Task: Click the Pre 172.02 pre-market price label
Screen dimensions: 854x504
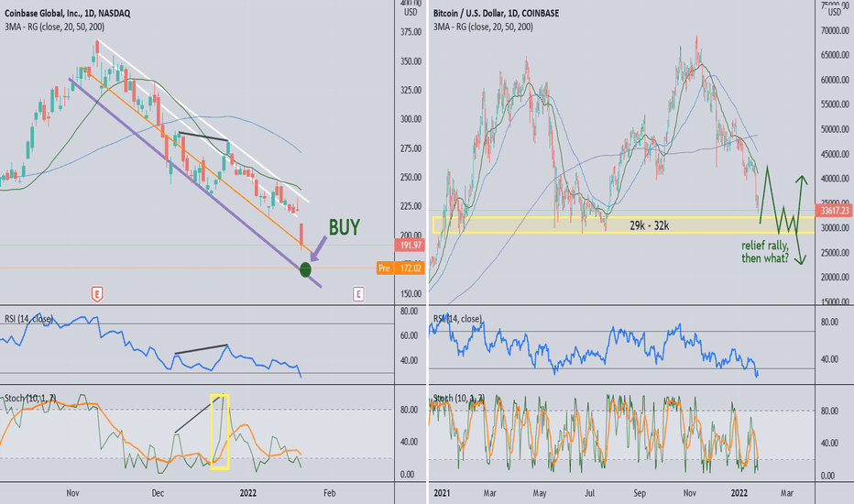Action: pos(400,268)
